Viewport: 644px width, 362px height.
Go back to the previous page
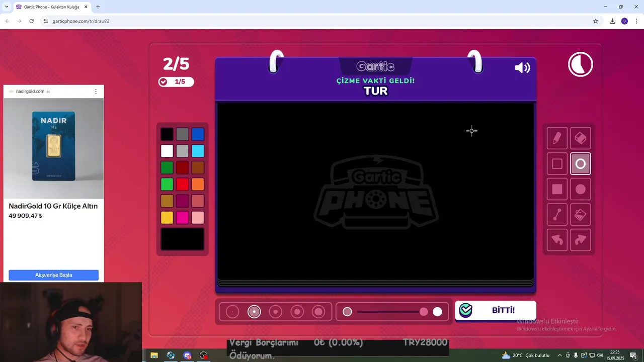coord(8,21)
